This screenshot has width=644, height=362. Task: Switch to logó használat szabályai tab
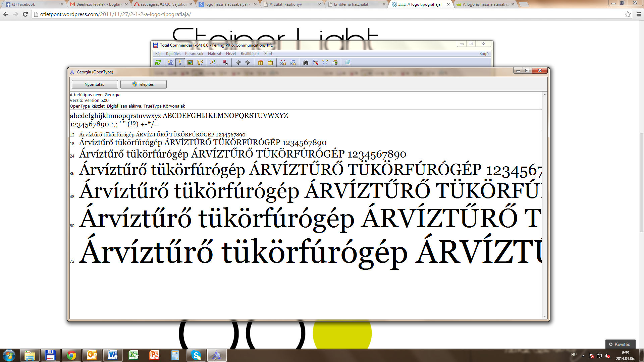click(x=227, y=4)
